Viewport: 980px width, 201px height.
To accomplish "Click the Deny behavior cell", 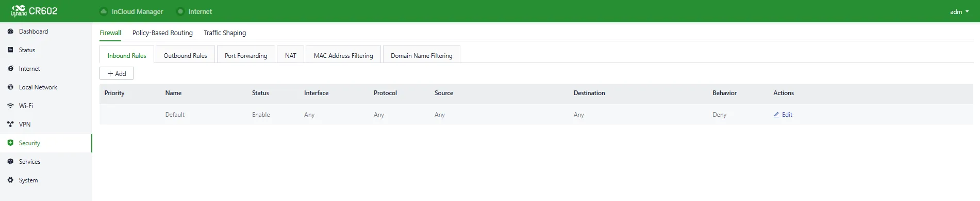I will click(x=720, y=115).
